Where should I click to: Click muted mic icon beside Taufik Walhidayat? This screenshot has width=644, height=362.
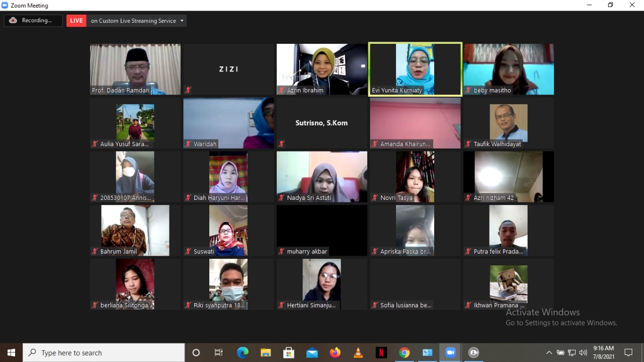click(468, 144)
